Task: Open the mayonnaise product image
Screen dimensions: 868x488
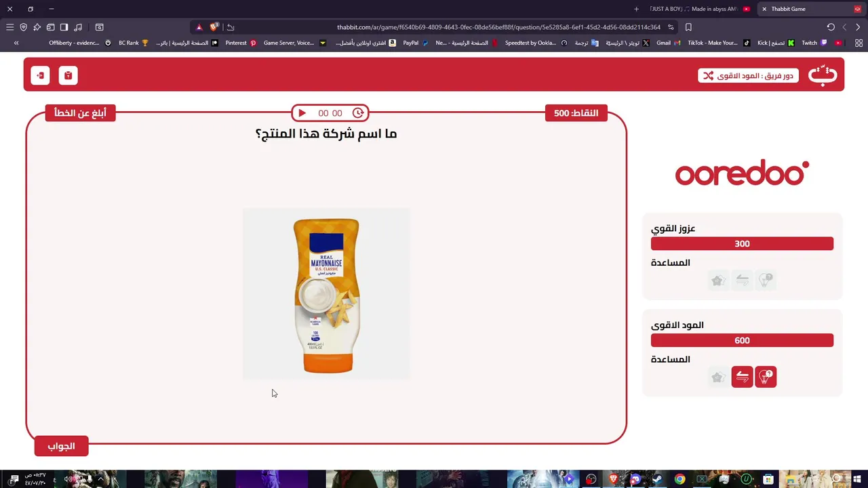Action: 326,294
